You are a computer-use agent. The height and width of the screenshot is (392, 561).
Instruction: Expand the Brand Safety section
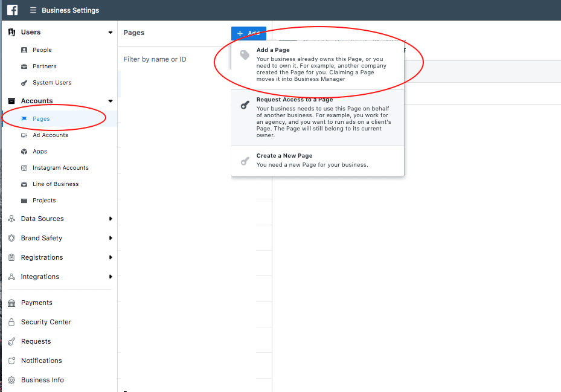(x=110, y=238)
